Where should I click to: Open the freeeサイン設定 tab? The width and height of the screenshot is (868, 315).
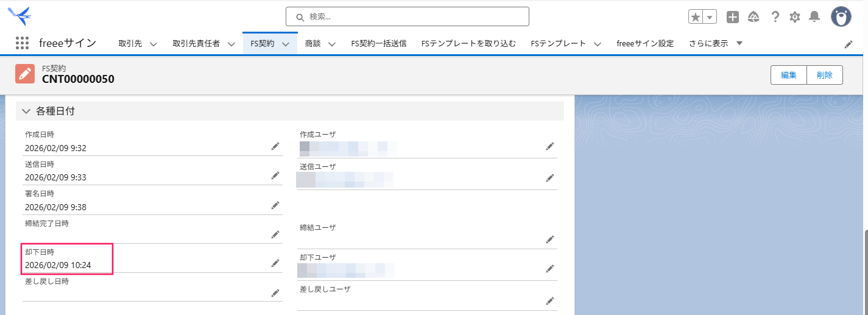(x=645, y=43)
